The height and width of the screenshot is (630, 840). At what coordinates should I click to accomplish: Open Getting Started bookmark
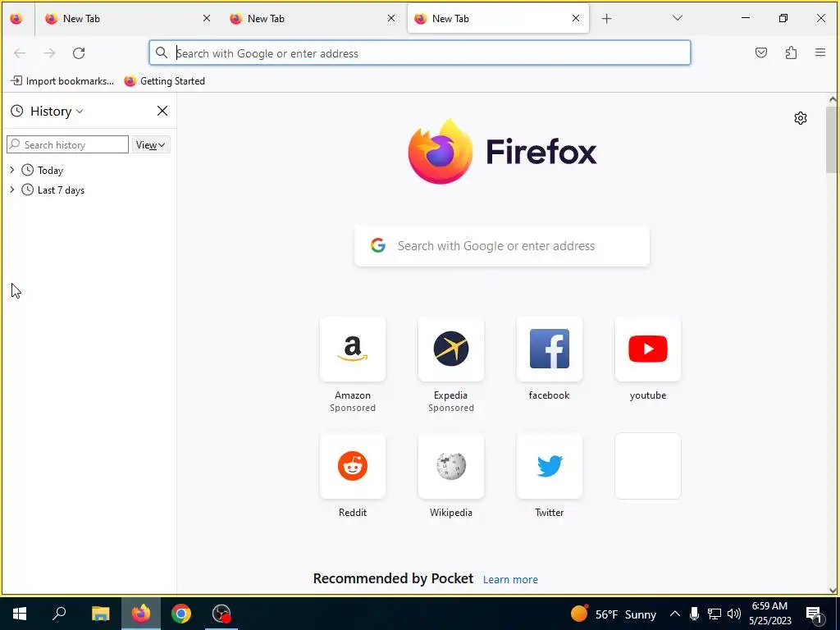coord(164,81)
